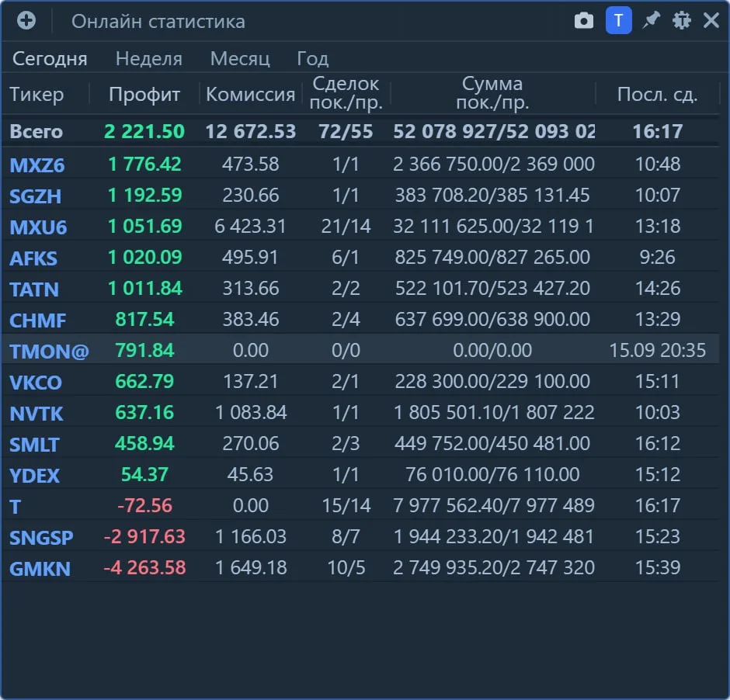Click loss value -4 263.58

click(144, 567)
